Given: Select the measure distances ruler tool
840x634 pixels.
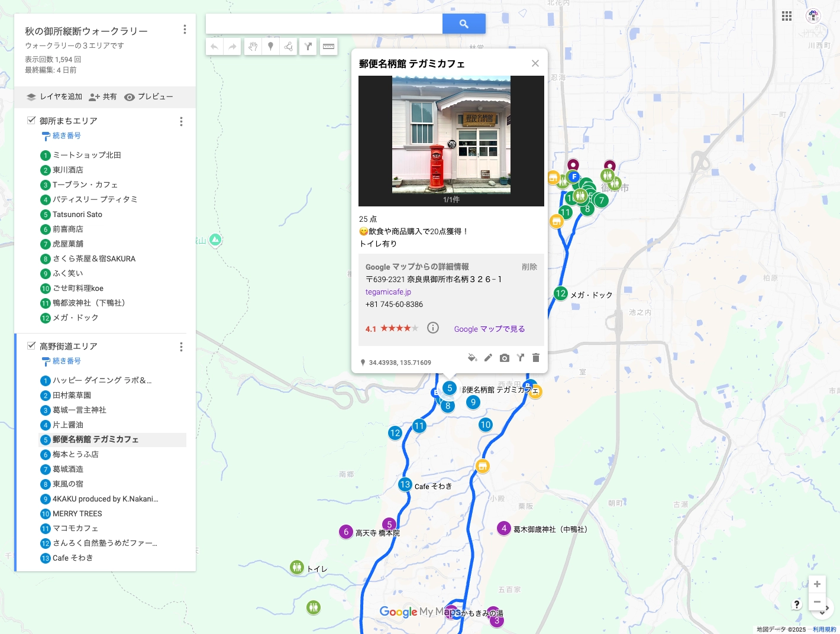Looking at the screenshot, I should (329, 47).
